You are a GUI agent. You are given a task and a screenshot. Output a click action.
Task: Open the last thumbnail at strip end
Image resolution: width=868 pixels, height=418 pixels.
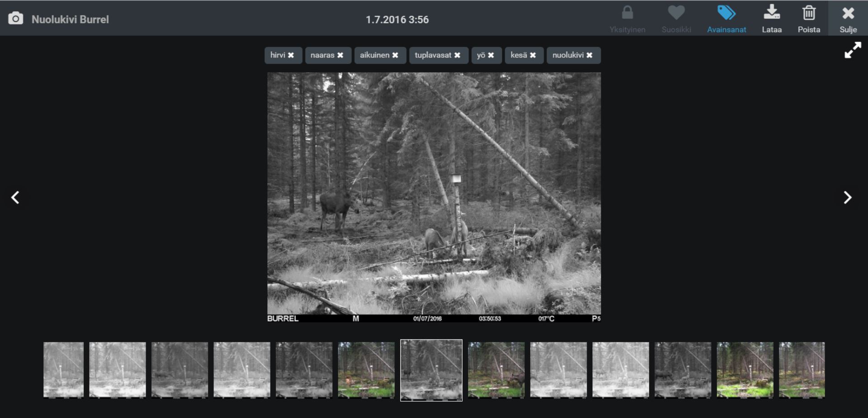click(x=802, y=370)
